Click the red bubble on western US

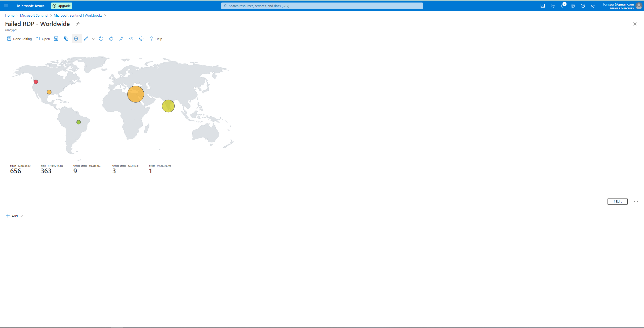pyautogui.click(x=36, y=82)
